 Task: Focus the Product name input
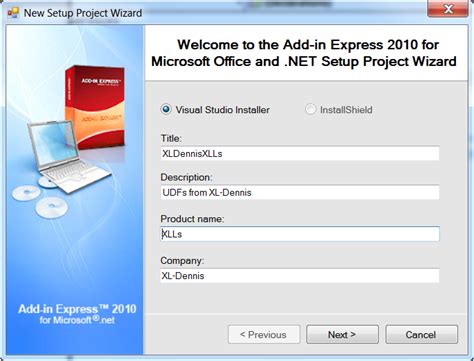click(x=300, y=234)
